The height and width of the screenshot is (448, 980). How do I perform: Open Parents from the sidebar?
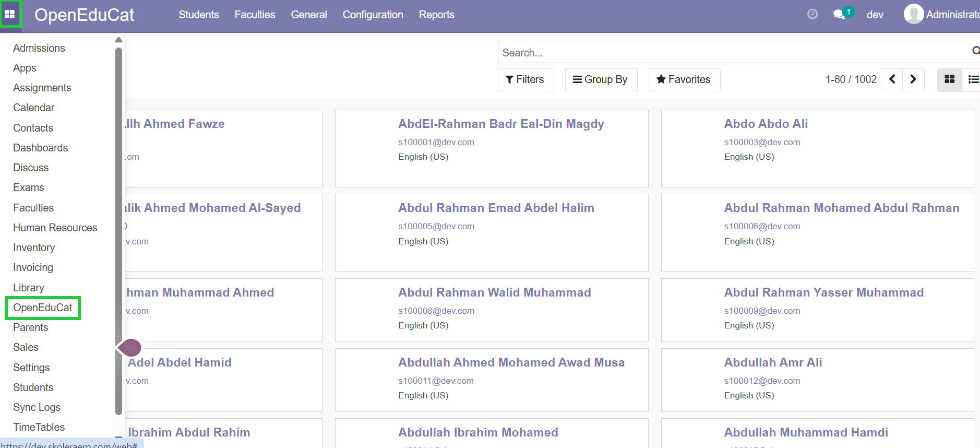(x=31, y=327)
